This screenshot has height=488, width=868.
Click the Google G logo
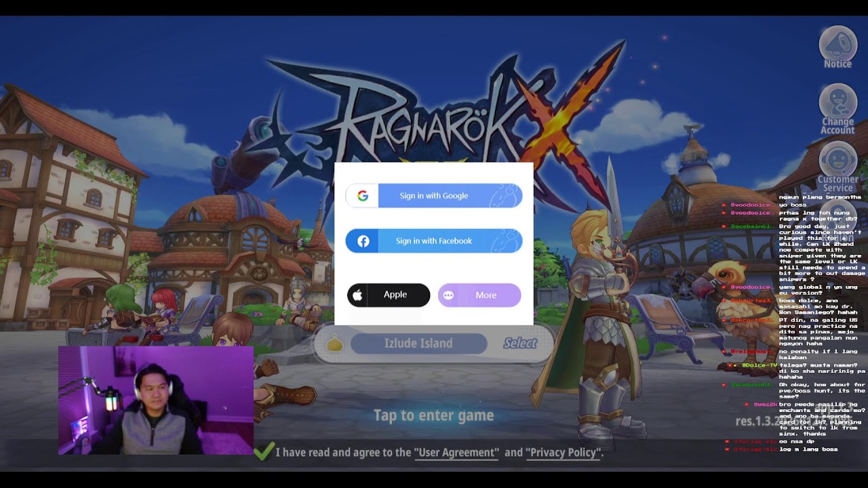(x=363, y=196)
